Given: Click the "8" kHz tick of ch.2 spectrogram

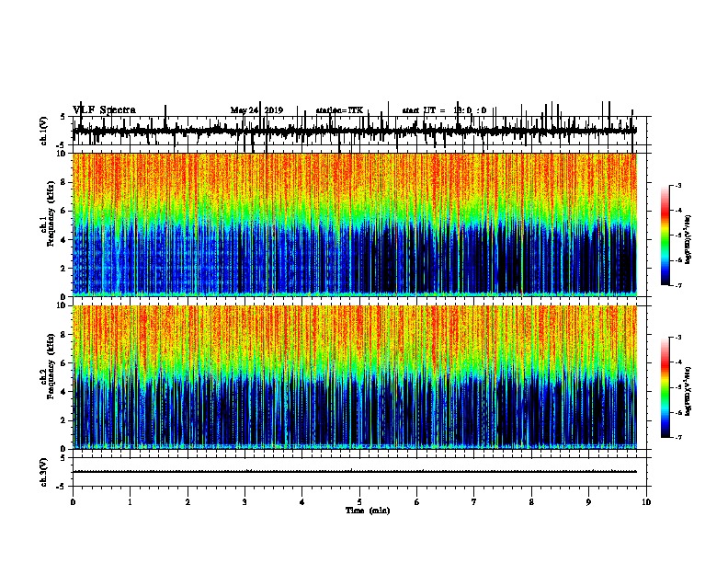Looking at the screenshot, I should (x=64, y=335).
